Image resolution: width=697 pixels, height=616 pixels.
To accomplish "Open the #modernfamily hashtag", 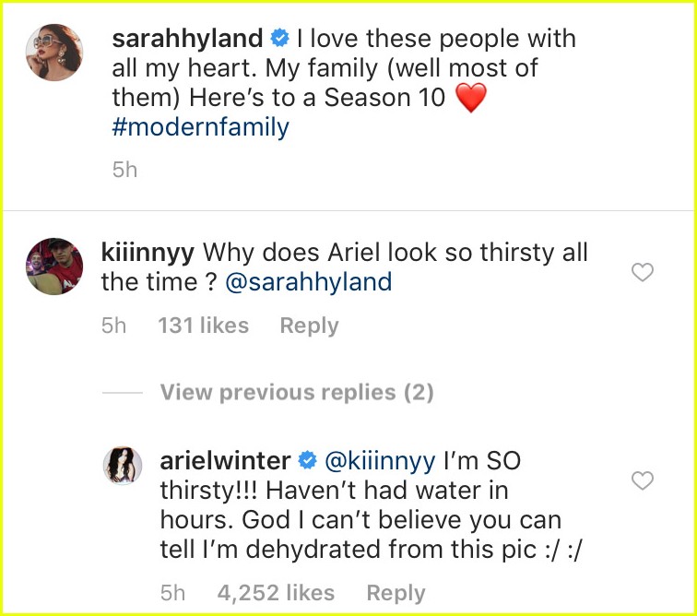I will point(200,127).
